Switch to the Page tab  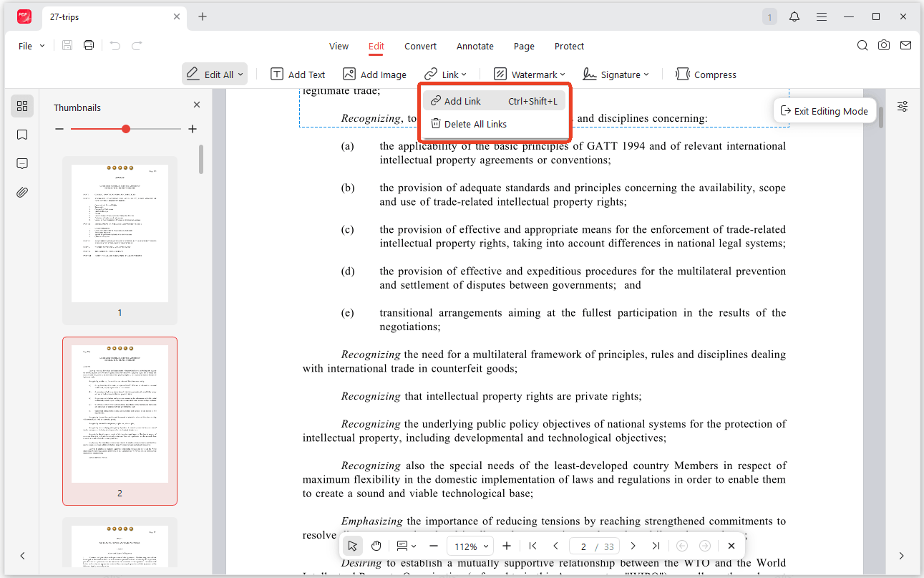524,46
